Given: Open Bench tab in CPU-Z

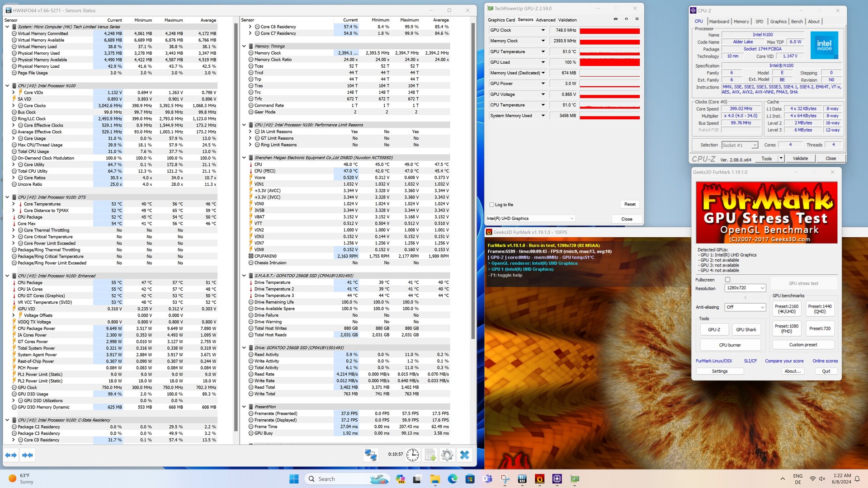Looking at the screenshot, I should pos(797,21).
